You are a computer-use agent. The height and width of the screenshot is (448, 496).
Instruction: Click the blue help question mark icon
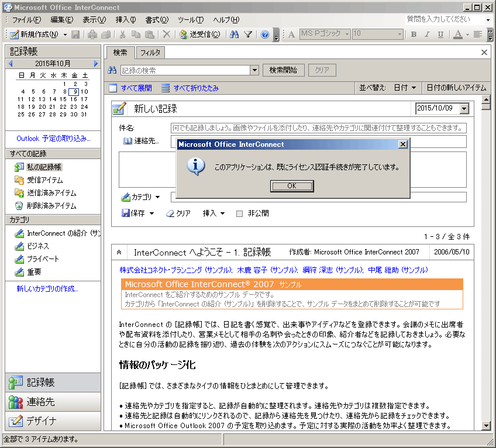[265, 34]
